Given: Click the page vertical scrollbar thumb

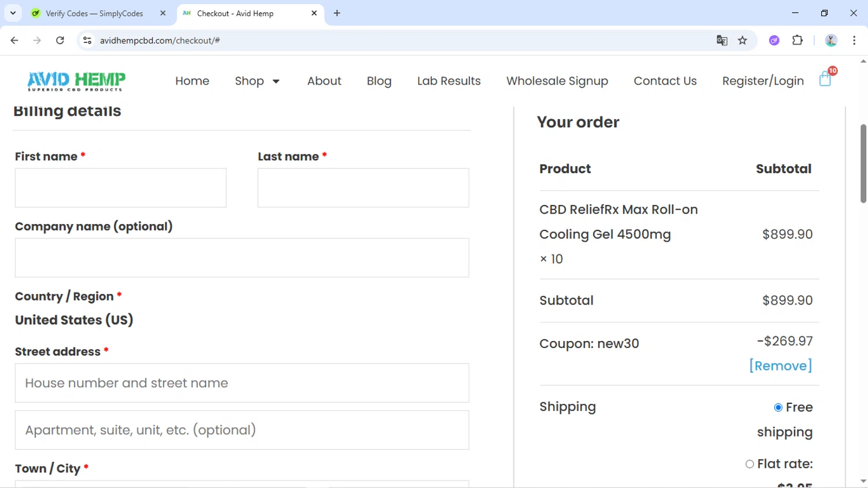Looking at the screenshot, I should [863, 163].
